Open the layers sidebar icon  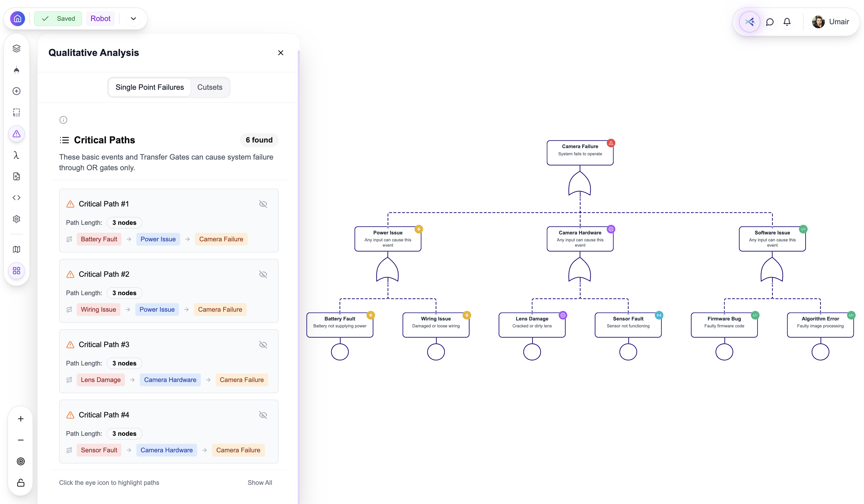[x=17, y=48]
